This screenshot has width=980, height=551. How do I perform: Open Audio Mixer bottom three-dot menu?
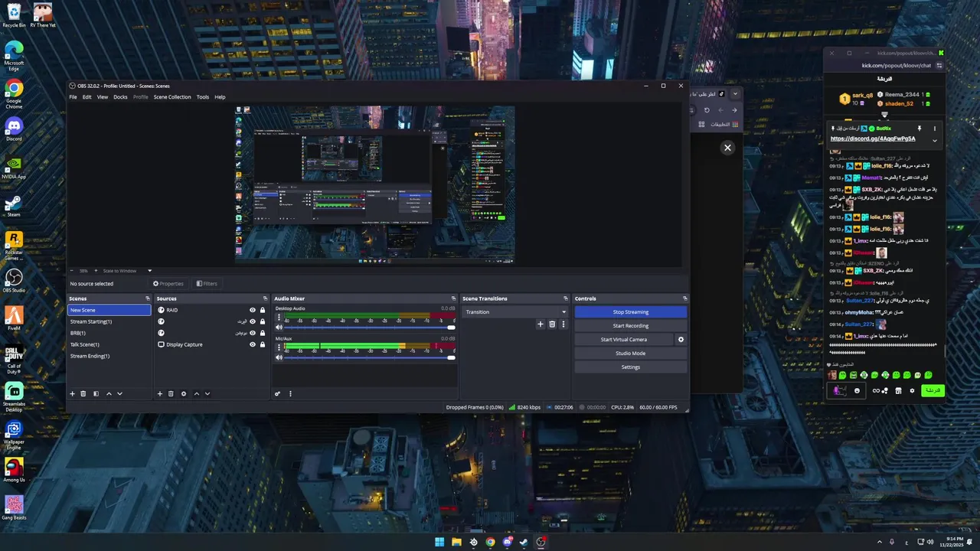(x=290, y=393)
